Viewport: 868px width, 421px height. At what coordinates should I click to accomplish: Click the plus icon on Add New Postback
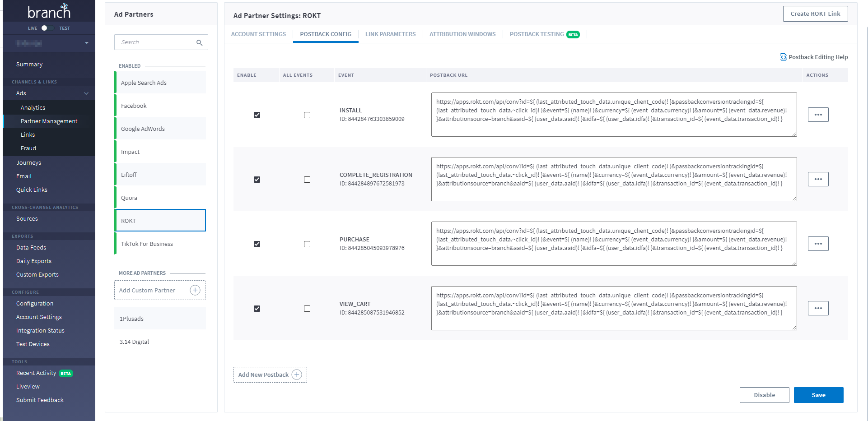coord(297,375)
